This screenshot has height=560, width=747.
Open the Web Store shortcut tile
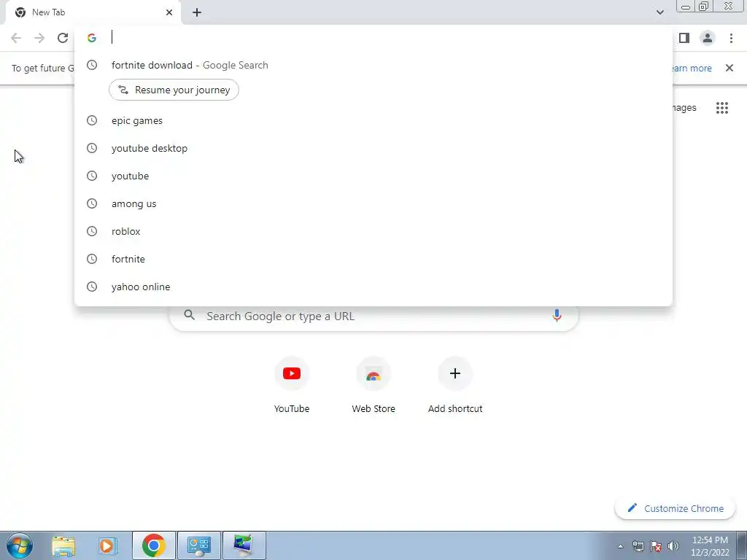[373, 386]
